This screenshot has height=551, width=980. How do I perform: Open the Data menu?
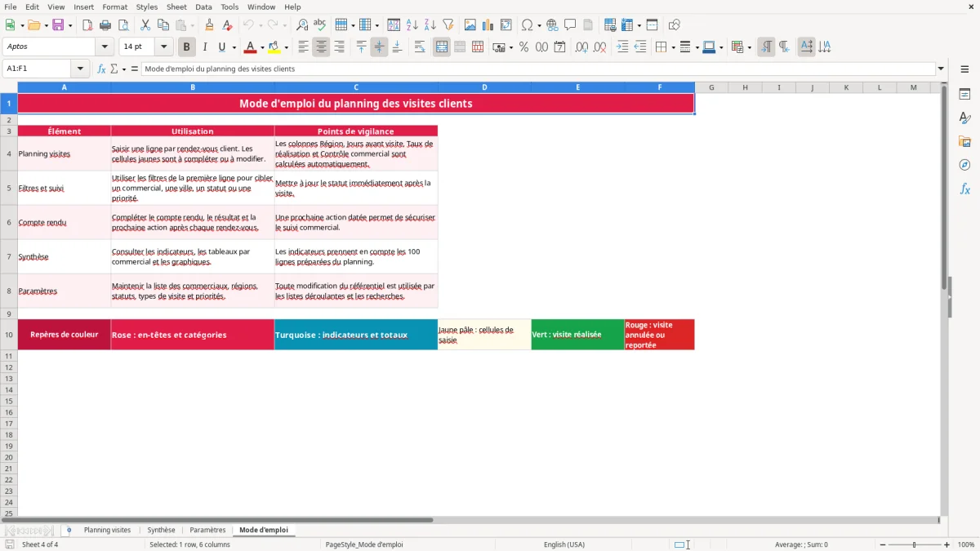(x=203, y=7)
